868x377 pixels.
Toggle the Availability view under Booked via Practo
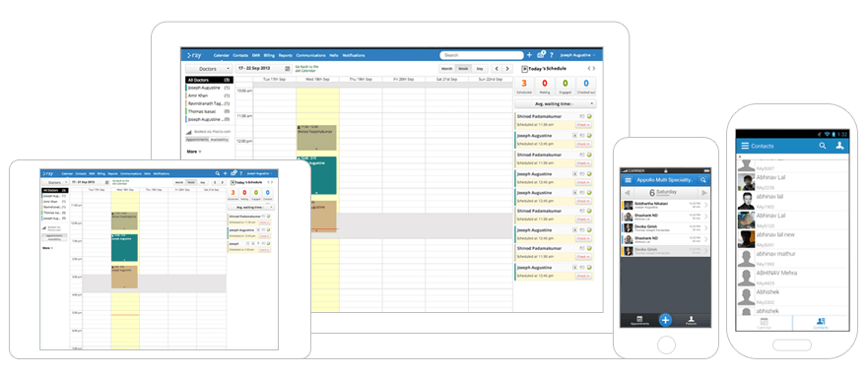tap(219, 140)
